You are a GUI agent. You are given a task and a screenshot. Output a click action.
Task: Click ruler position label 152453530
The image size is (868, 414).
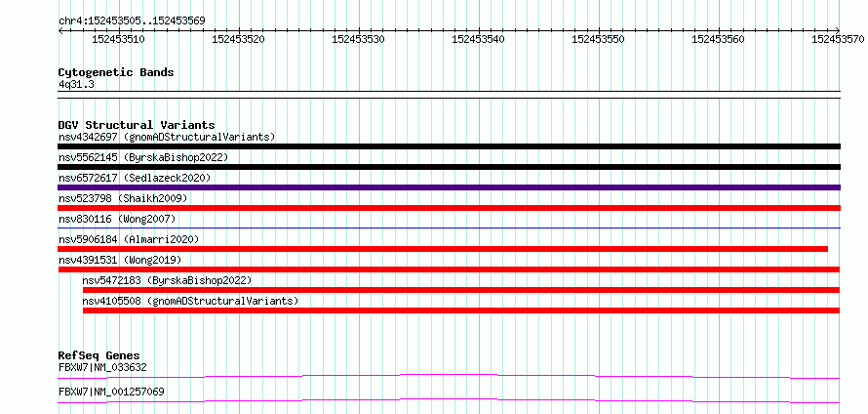pyautogui.click(x=358, y=39)
